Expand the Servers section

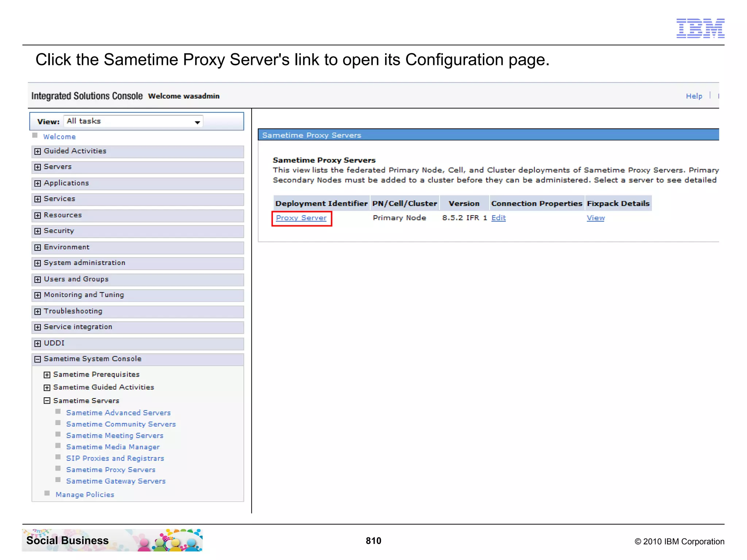(38, 167)
